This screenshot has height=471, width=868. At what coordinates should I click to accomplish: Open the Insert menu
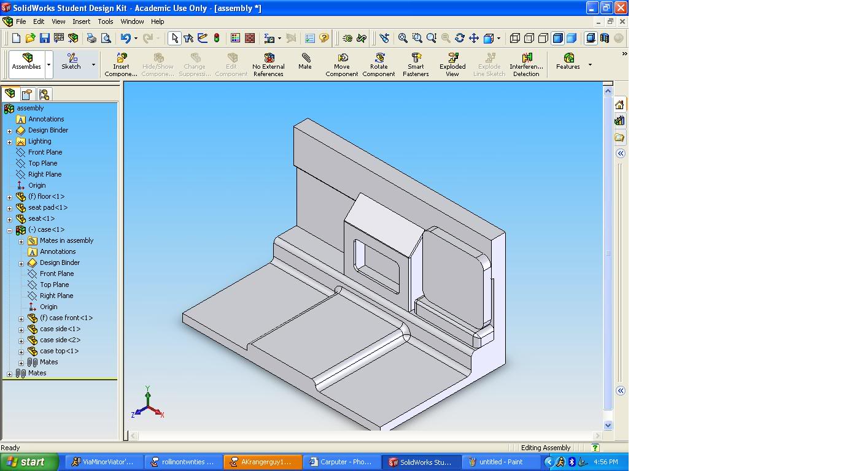pyautogui.click(x=82, y=21)
